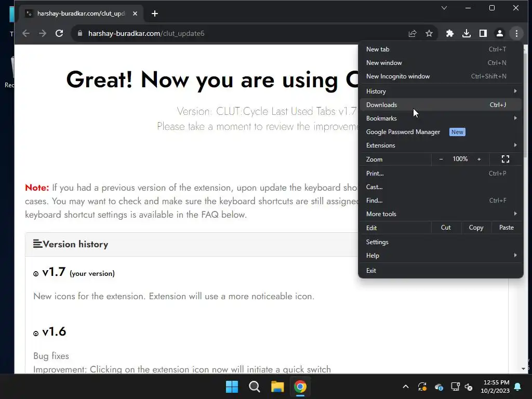Open the Windows Start menu
The width and height of the screenshot is (532, 399).
coord(232,387)
